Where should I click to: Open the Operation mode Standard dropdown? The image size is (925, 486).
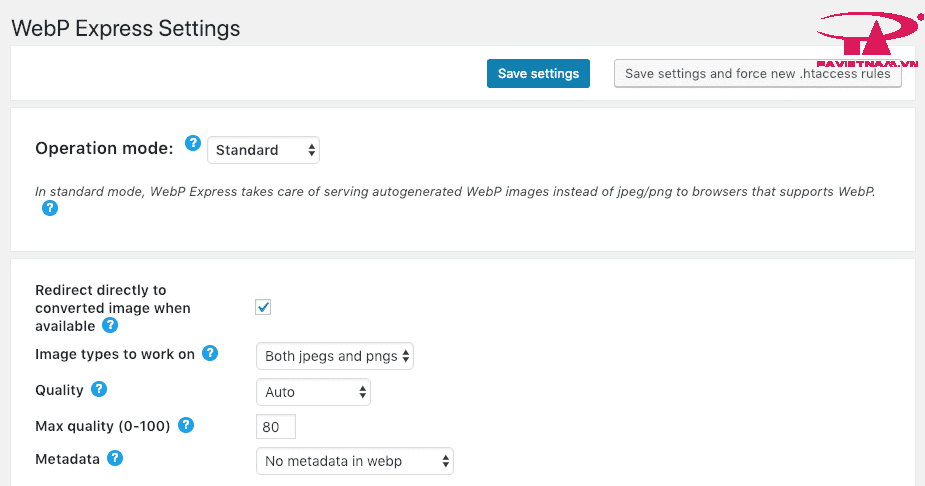(263, 150)
